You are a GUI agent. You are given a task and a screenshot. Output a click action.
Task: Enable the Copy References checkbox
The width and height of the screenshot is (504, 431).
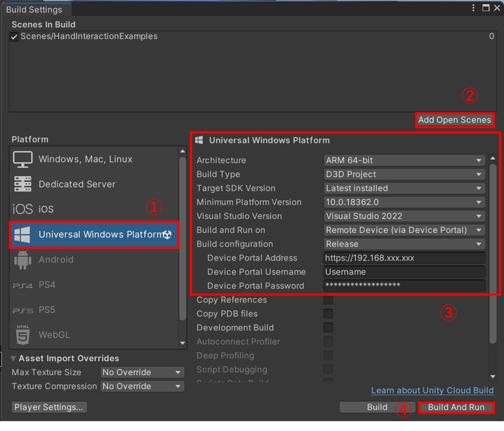328,300
